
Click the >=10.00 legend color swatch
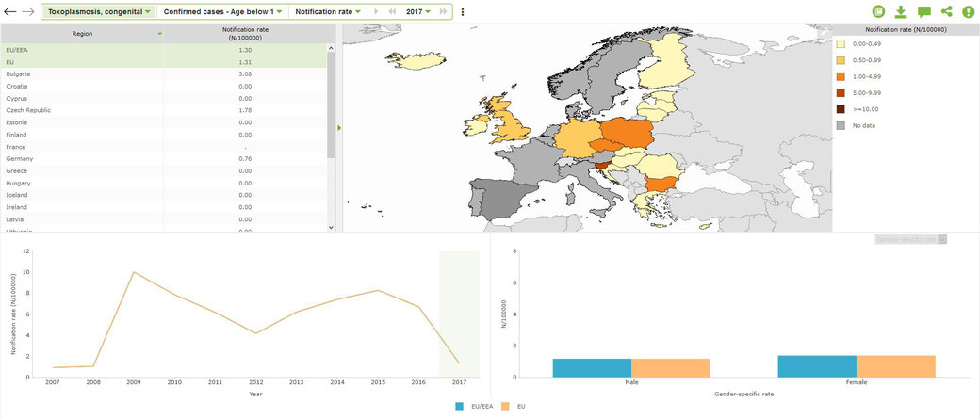point(841,109)
